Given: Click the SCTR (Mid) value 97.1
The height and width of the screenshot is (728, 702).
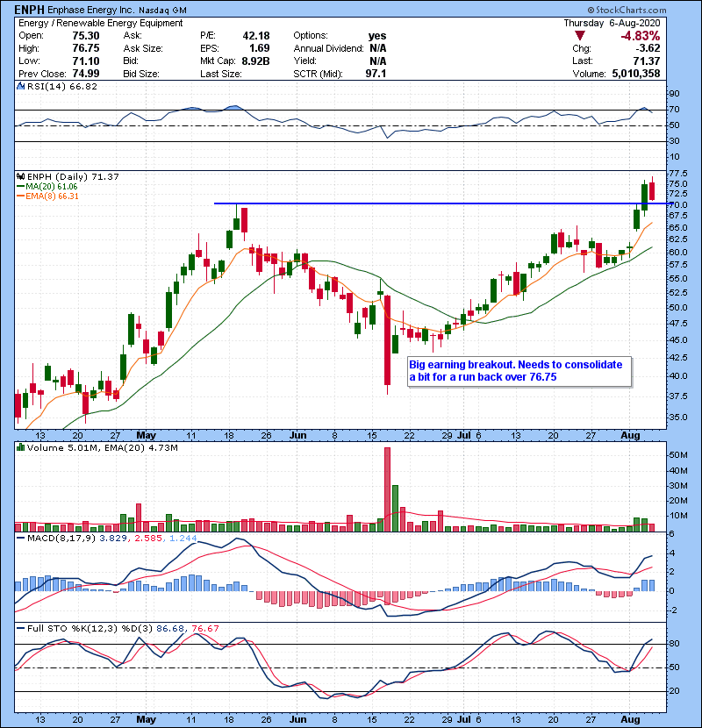Looking at the screenshot, I should tap(376, 74).
